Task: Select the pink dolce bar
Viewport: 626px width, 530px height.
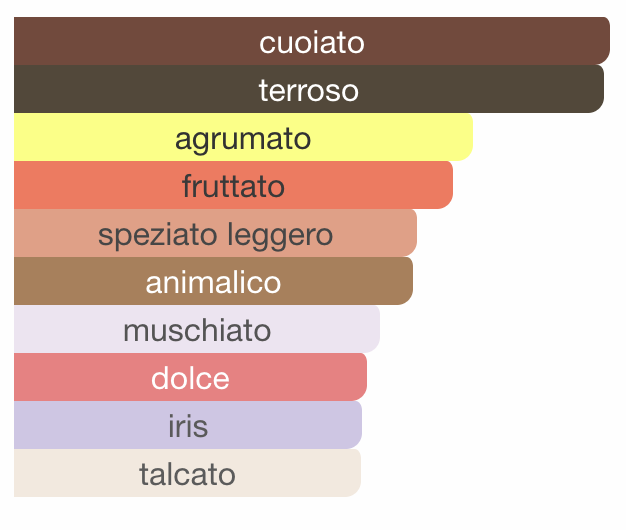Action: click(x=190, y=377)
